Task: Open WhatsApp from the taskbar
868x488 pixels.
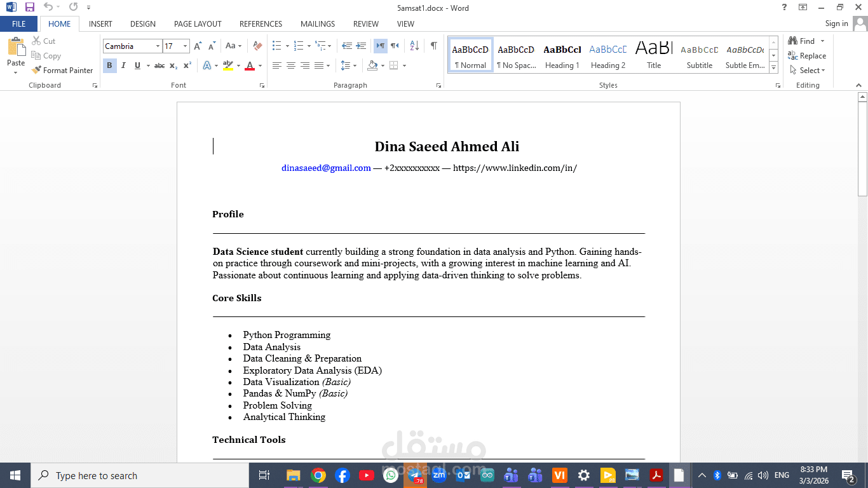Action: click(x=391, y=475)
